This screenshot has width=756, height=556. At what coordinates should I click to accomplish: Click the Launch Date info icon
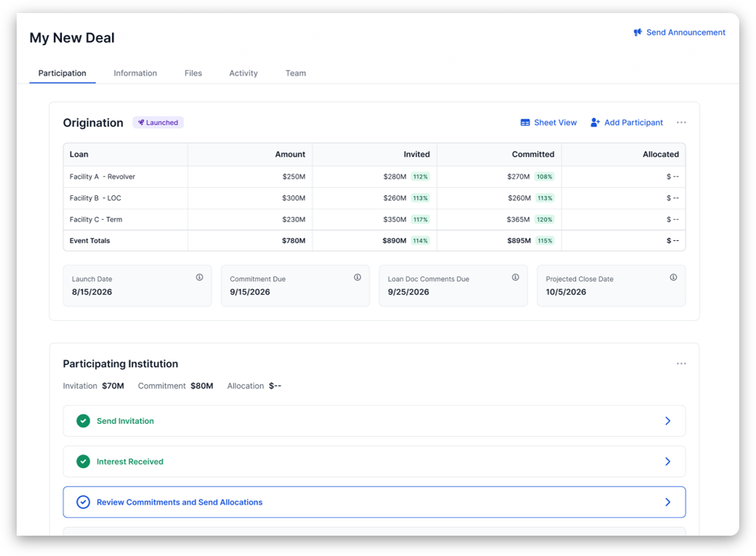(x=200, y=277)
